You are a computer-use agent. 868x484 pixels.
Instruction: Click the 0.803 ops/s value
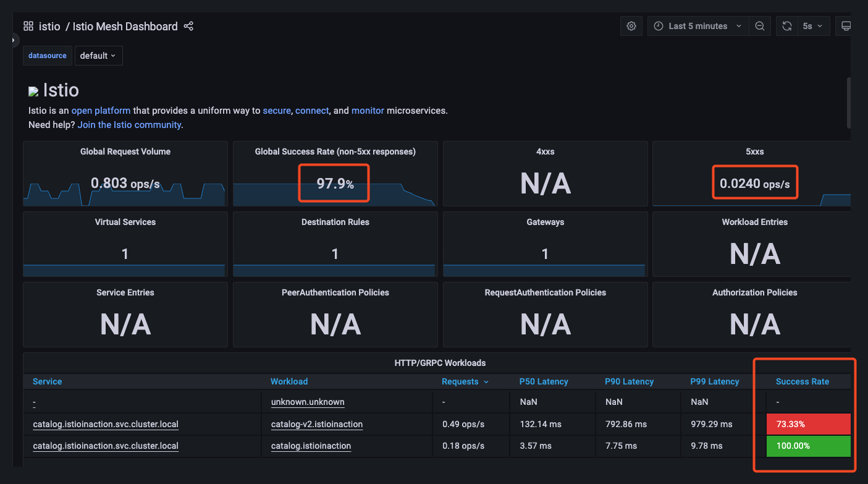[125, 183]
